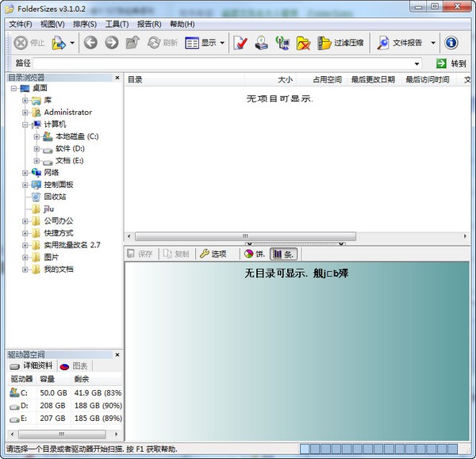Sort by the 占用空间 column header
Image resolution: width=476 pixels, height=459 pixels.
click(322, 80)
